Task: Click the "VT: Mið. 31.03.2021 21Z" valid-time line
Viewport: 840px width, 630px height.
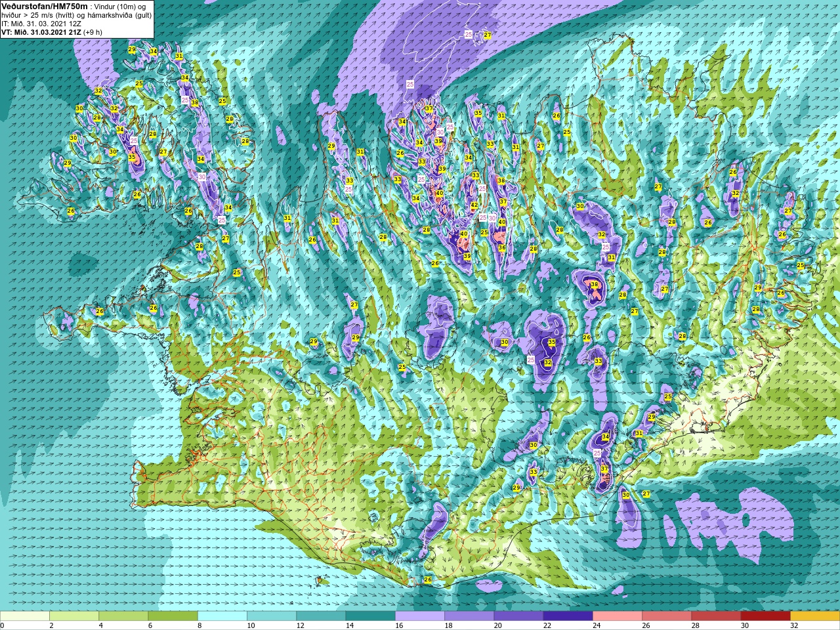Action: (41, 32)
